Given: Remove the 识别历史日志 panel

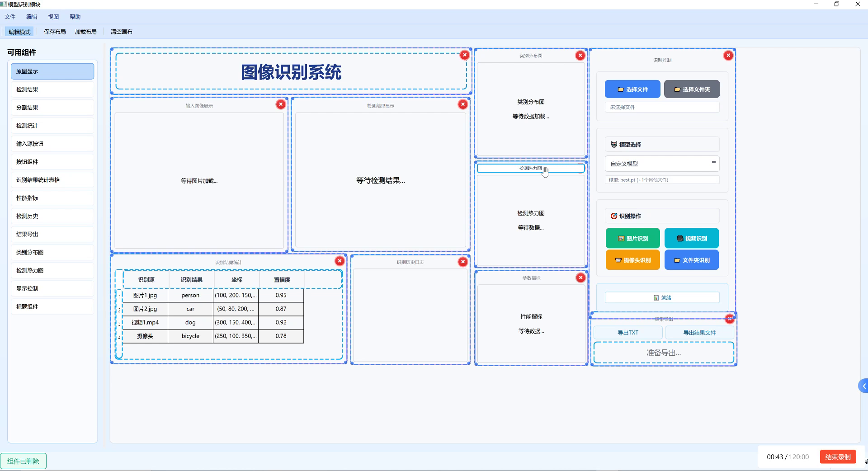Looking at the screenshot, I should coord(462,261).
